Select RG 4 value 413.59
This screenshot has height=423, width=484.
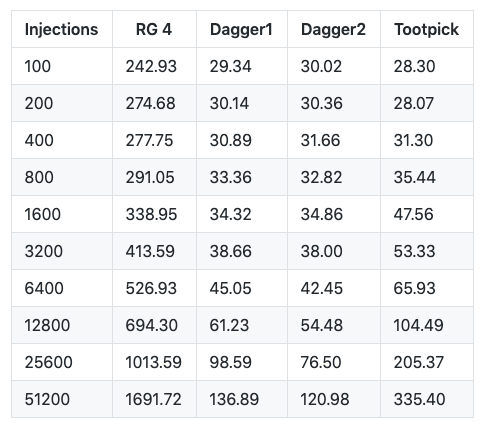click(x=150, y=251)
